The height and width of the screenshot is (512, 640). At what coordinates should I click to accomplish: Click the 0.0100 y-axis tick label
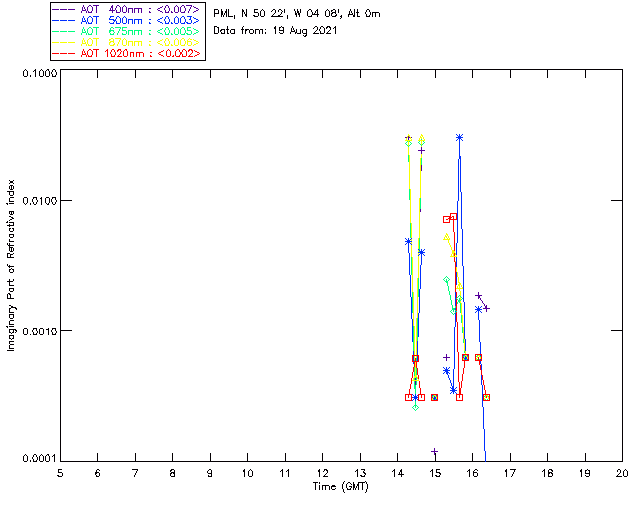click(39, 200)
